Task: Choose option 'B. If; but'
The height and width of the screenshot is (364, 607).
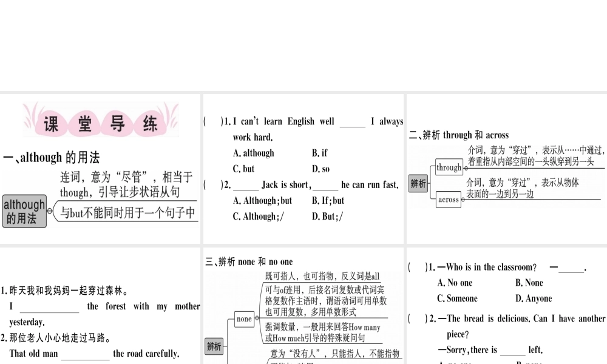Action: click(x=328, y=200)
